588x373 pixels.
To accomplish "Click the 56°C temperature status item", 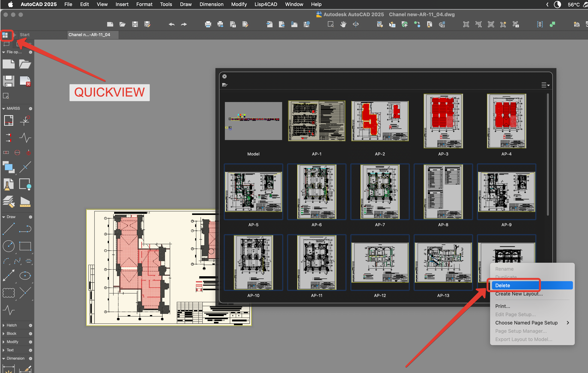I will click(x=574, y=4).
